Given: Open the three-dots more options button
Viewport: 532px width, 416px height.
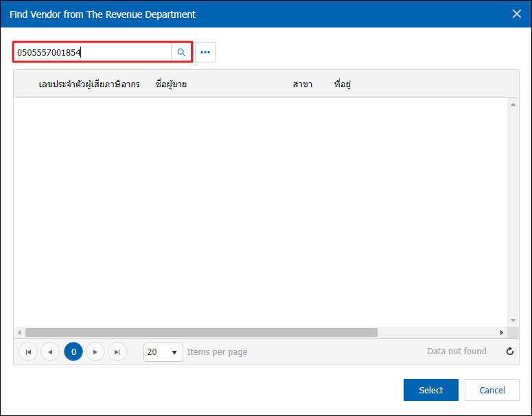Looking at the screenshot, I should click(205, 52).
